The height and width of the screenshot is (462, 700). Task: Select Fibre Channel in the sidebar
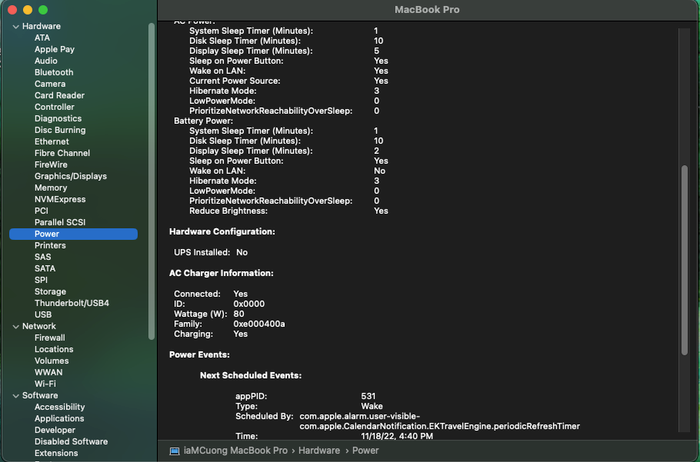62,153
